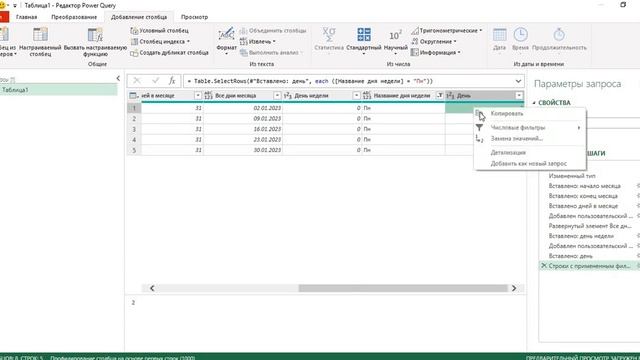The width and height of the screenshot is (640, 360).
Task: Select the Добавление столбца tab
Action: click(x=139, y=17)
